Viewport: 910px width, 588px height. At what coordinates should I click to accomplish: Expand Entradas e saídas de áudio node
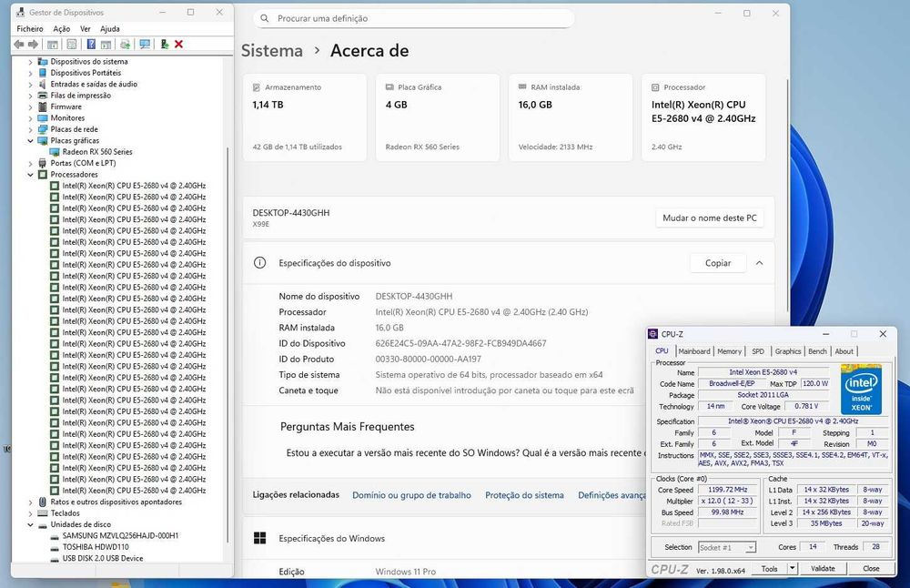pyautogui.click(x=30, y=84)
